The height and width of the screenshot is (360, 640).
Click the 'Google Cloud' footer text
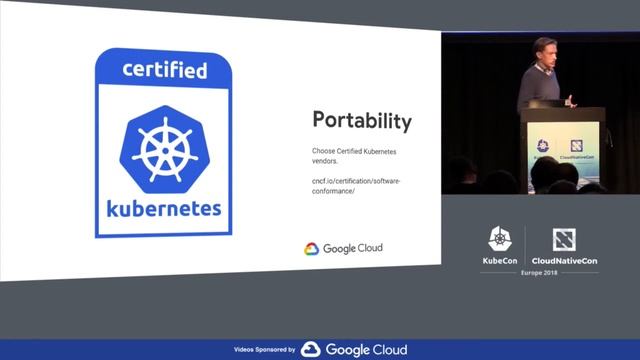pos(366,350)
